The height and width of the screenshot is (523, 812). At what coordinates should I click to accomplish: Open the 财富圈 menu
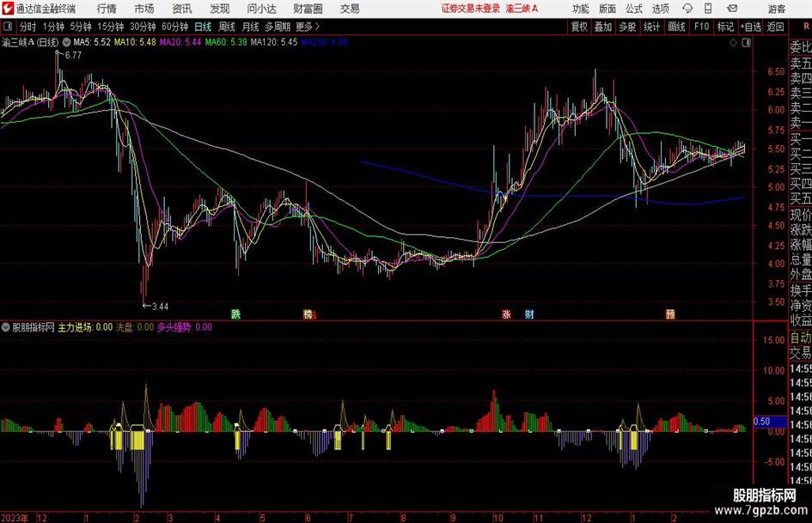[x=308, y=9]
